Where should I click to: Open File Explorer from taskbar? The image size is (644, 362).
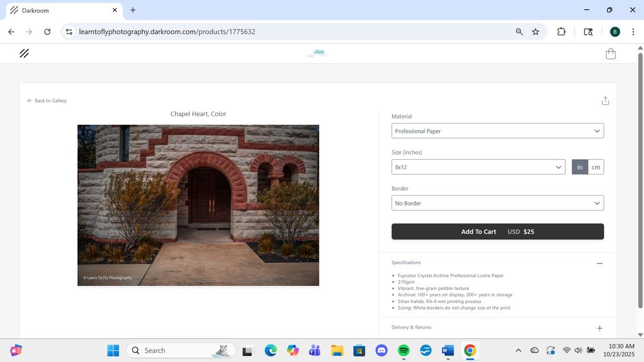[x=337, y=350]
